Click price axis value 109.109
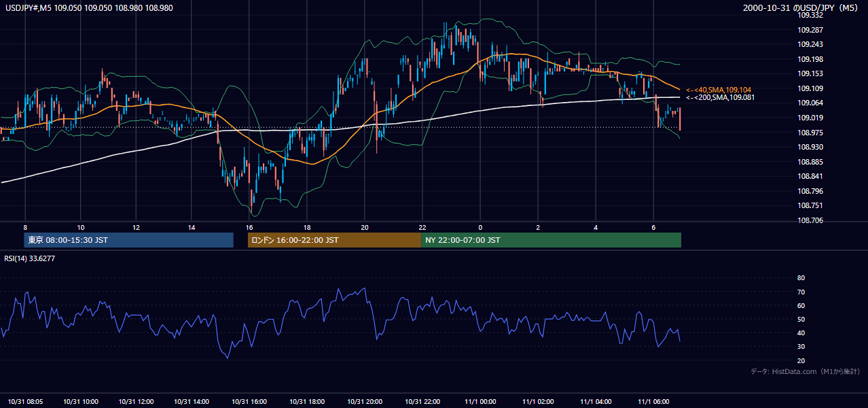 click(x=810, y=88)
